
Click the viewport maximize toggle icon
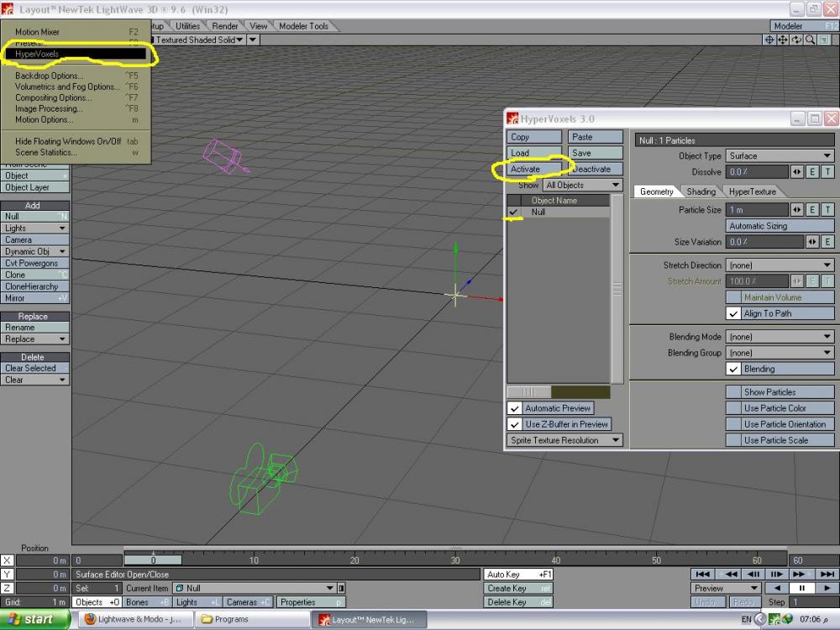point(824,39)
